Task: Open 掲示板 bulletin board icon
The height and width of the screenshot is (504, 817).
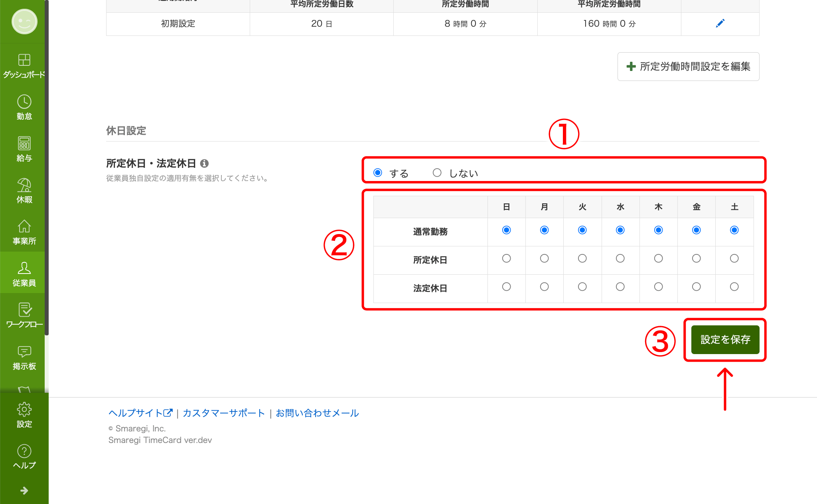Action: tap(24, 352)
